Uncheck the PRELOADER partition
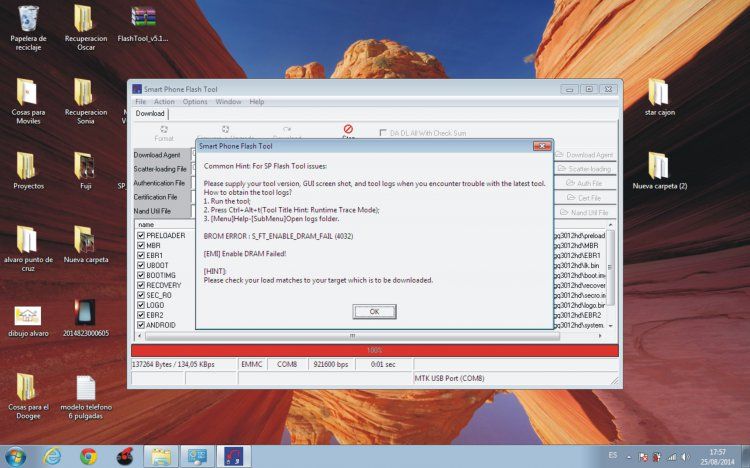 (x=141, y=235)
